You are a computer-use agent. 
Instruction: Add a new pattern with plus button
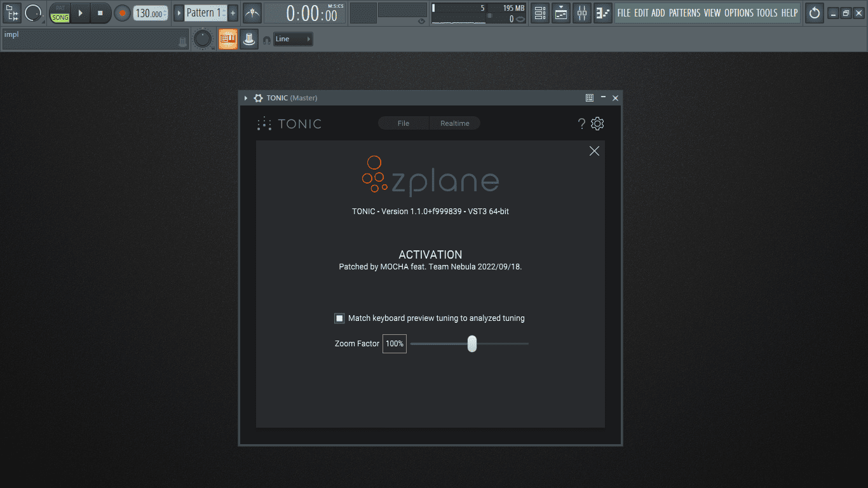tap(233, 13)
